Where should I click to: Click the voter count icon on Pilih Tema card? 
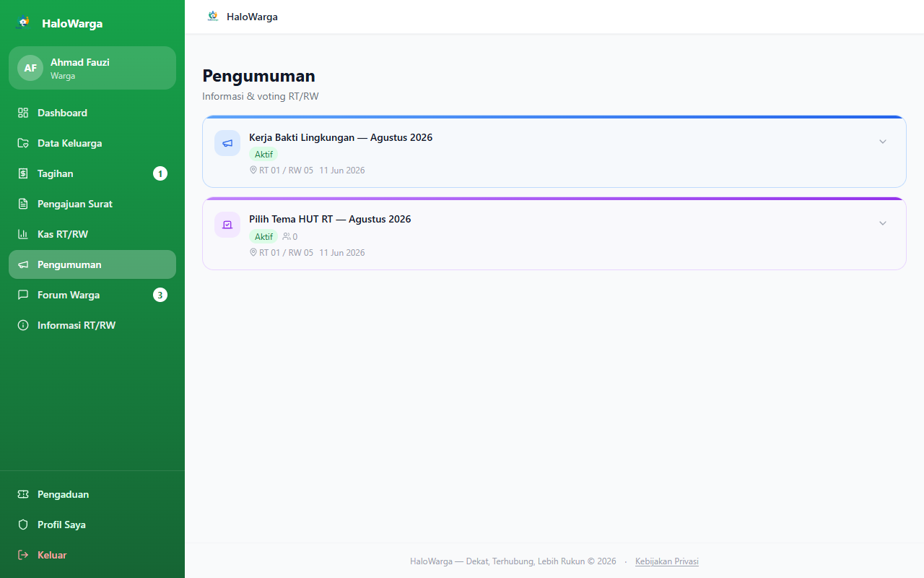(x=287, y=236)
